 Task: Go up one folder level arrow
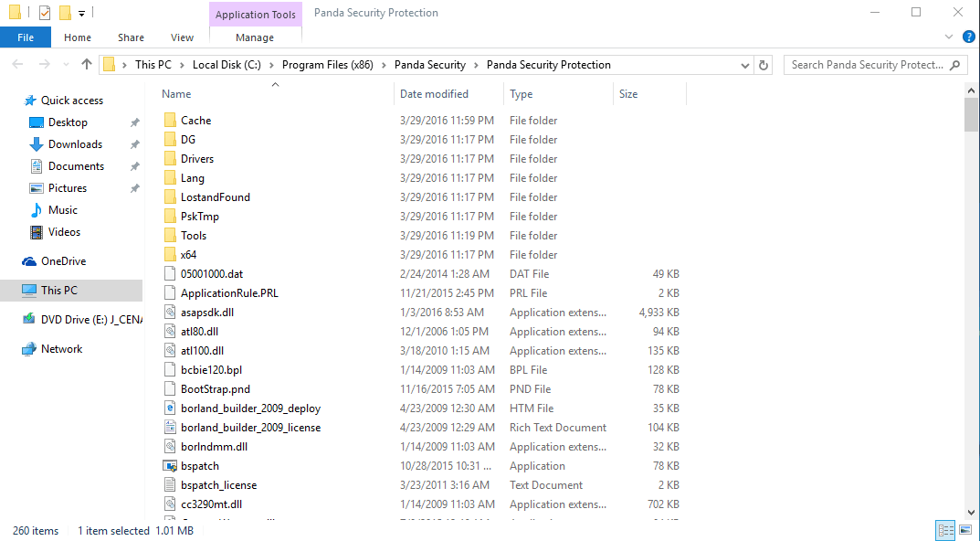[x=86, y=64]
